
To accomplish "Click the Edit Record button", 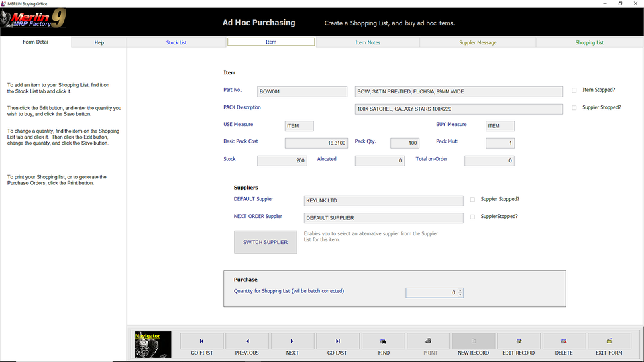I will [x=519, y=344].
